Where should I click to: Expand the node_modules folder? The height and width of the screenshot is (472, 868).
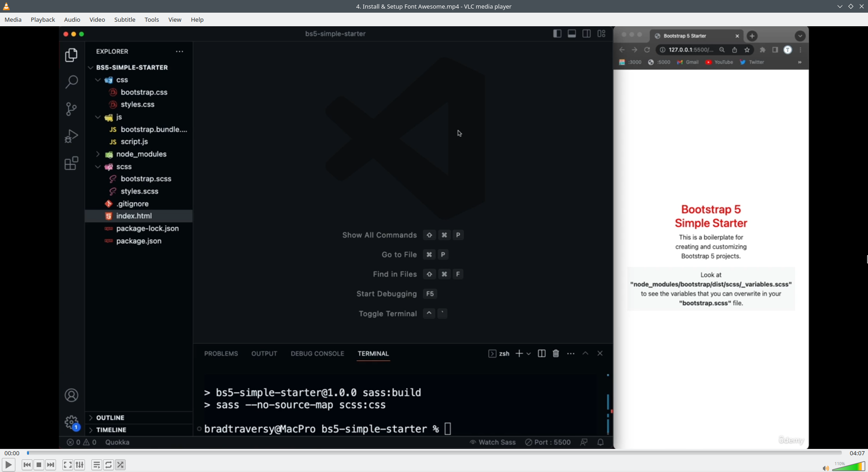pyautogui.click(x=98, y=154)
